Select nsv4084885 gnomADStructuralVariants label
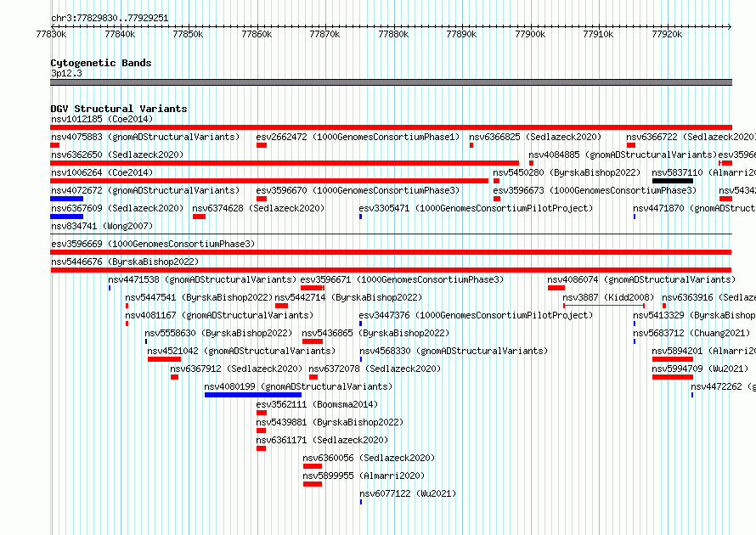 click(x=623, y=155)
